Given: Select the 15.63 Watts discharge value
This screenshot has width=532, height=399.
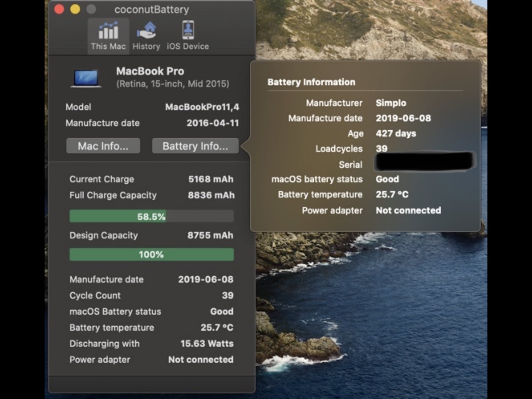Looking at the screenshot, I should click(207, 343).
